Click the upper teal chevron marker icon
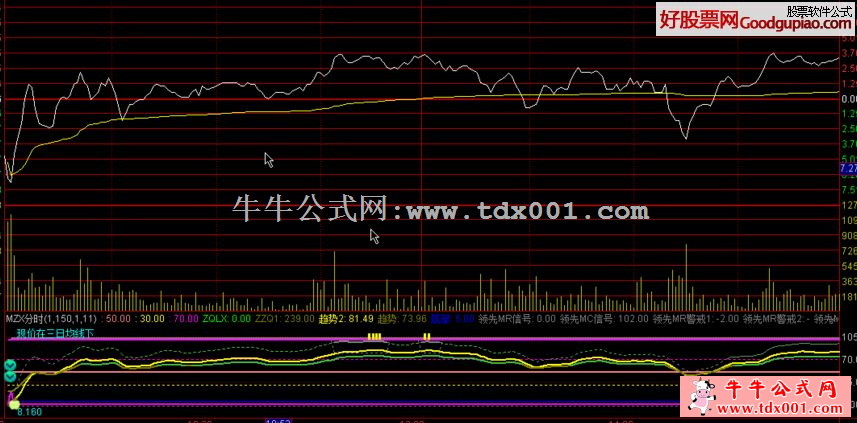 point(10,365)
